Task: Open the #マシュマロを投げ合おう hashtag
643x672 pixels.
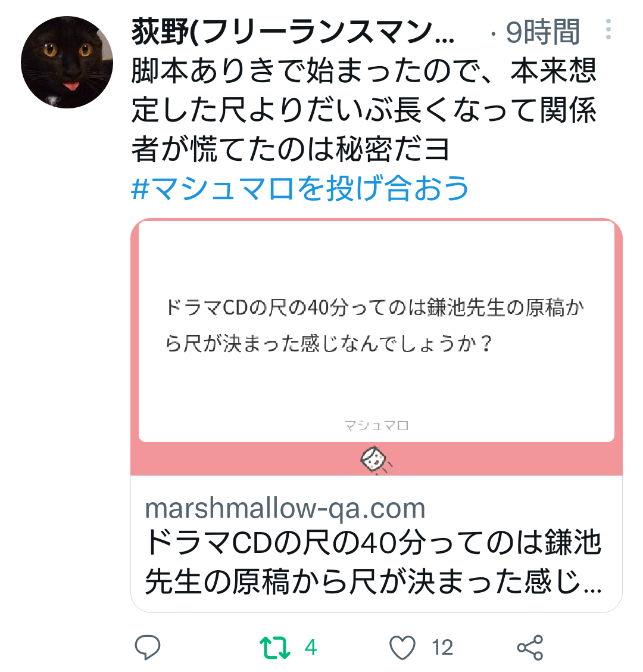Action: (x=299, y=188)
